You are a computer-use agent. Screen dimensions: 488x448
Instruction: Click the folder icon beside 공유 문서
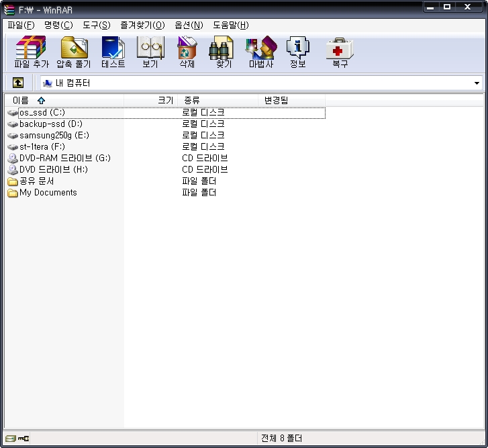click(13, 181)
